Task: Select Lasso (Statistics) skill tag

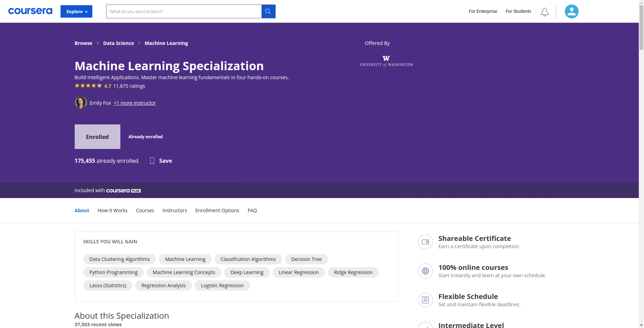Action: (x=108, y=285)
